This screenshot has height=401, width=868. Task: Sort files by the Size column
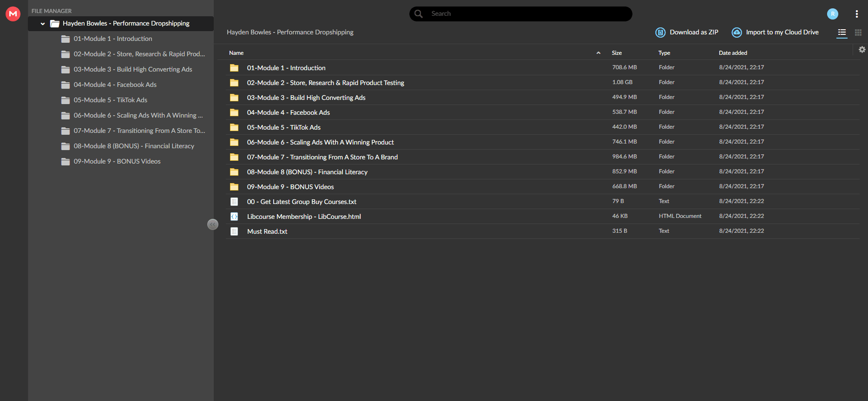point(617,53)
